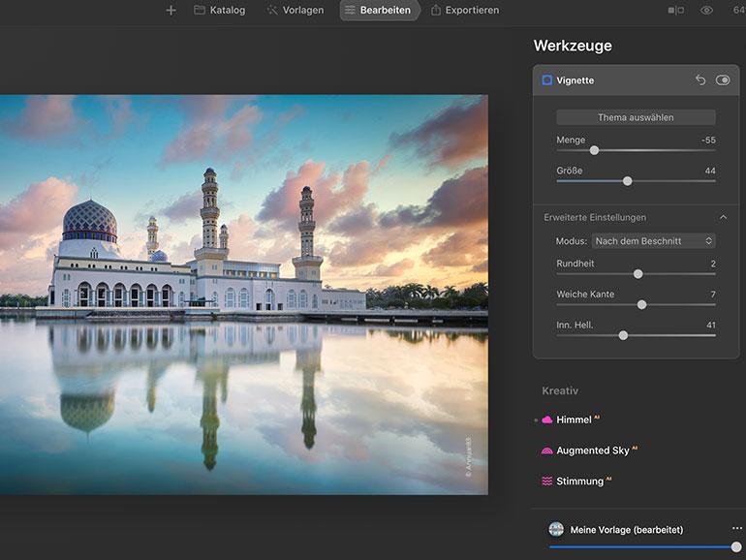This screenshot has width=746, height=560.
Task: Toggle the Vignette effect switch
Action: 723,80
